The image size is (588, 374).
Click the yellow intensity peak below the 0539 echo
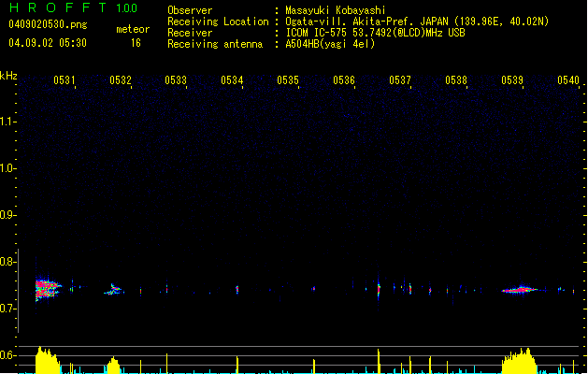(x=520, y=361)
